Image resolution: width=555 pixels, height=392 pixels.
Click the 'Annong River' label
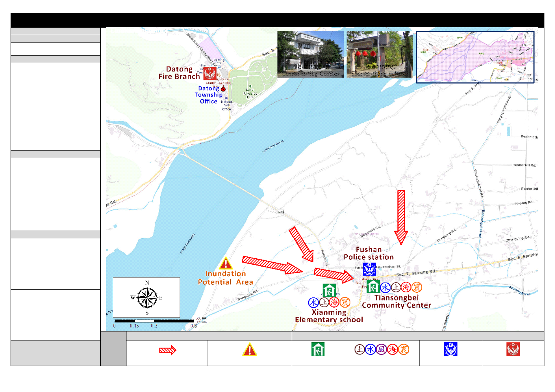(519, 291)
